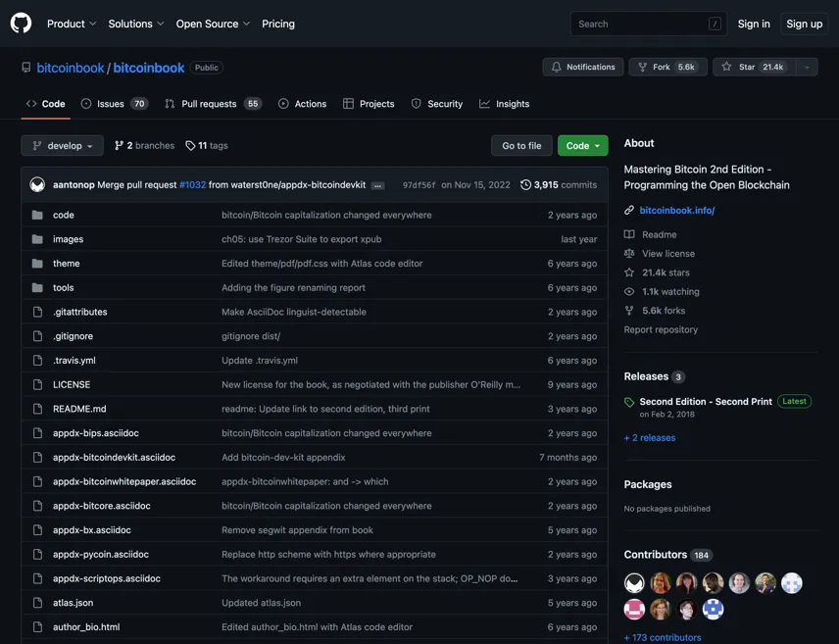The image size is (839, 644).
Task: Open the Pull requests tab
Action: 213,104
